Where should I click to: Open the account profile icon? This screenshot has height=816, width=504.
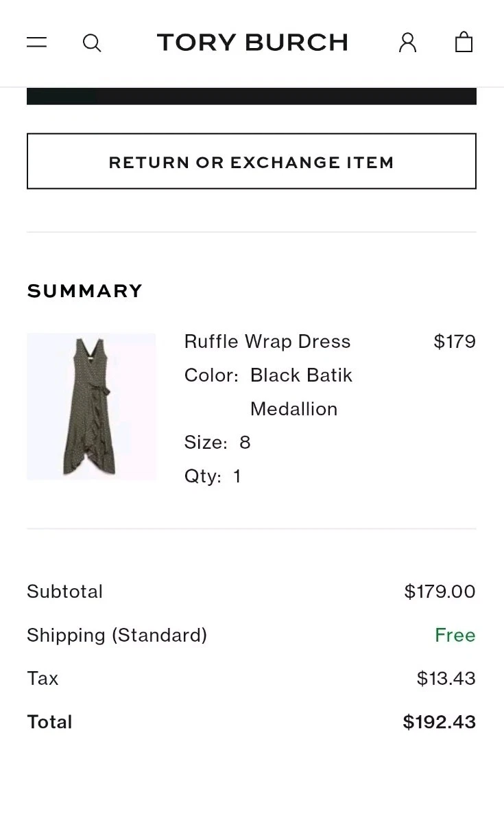[407, 43]
